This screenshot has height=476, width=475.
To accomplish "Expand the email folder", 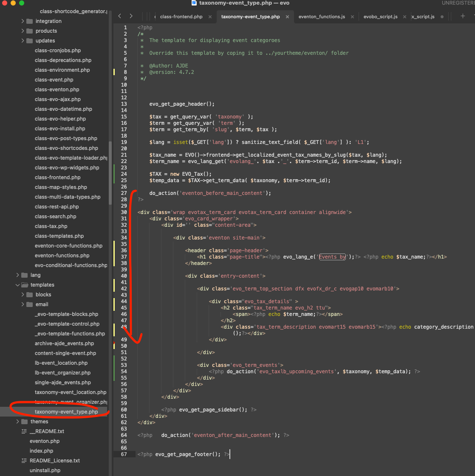I will click(23, 304).
